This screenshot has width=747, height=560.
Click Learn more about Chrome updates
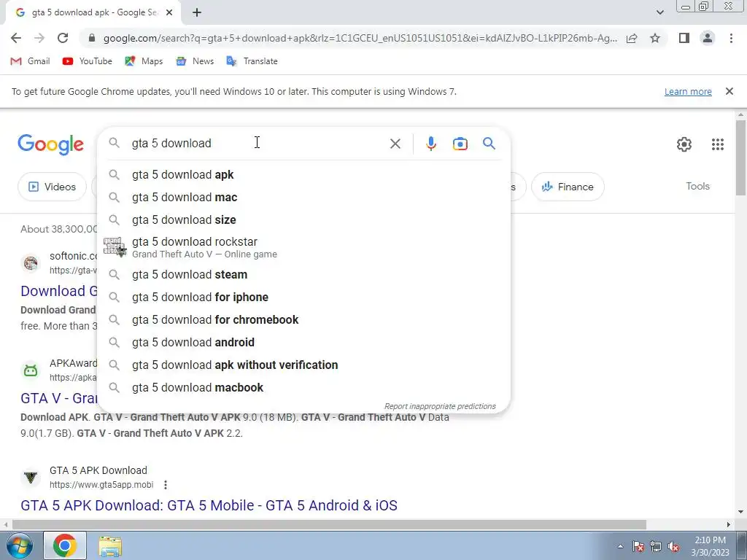click(x=688, y=91)
